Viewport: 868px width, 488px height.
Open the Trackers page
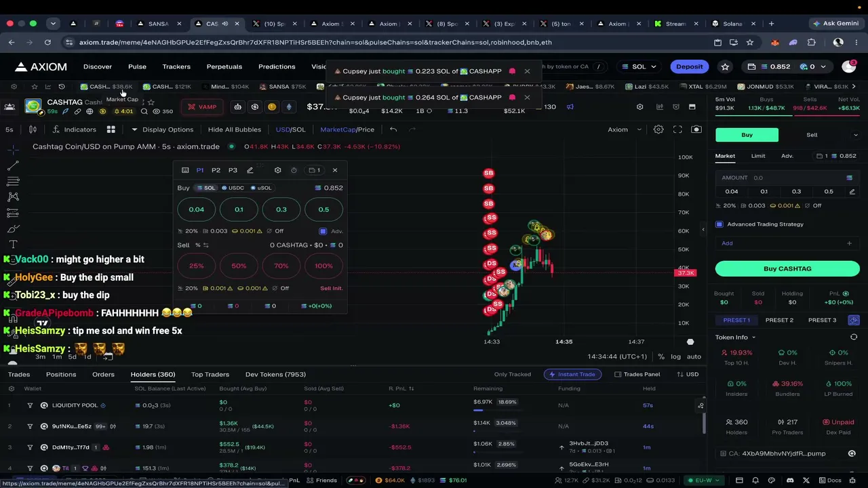[x=176, y=66]
